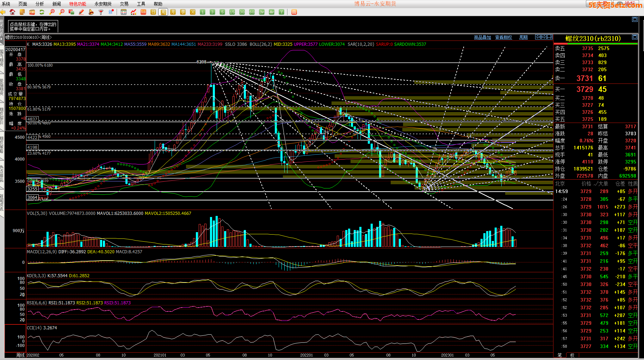Open the funnel filter icon
The height and width of the screenshot is (360, 644).
pyautogui.click(x=101, y=12)
